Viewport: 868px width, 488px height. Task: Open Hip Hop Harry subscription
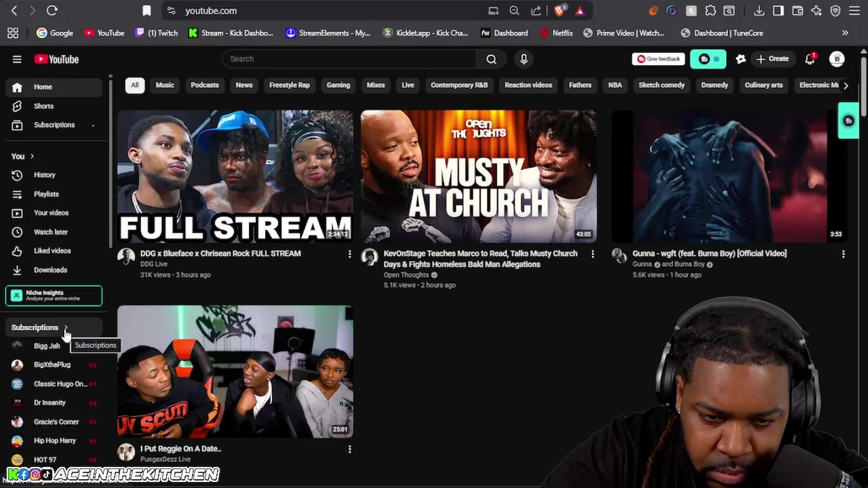[54, 441]
